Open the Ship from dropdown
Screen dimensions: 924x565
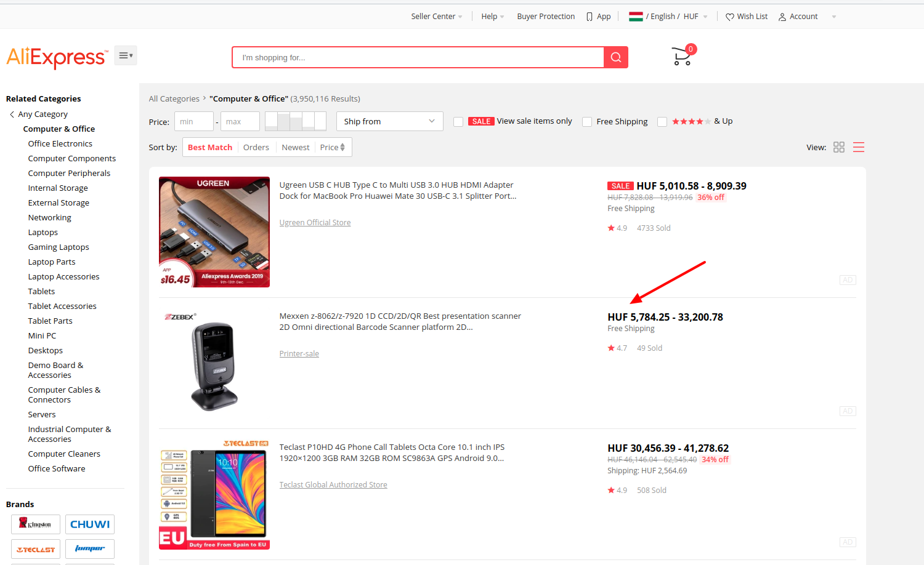pos(390,121)
